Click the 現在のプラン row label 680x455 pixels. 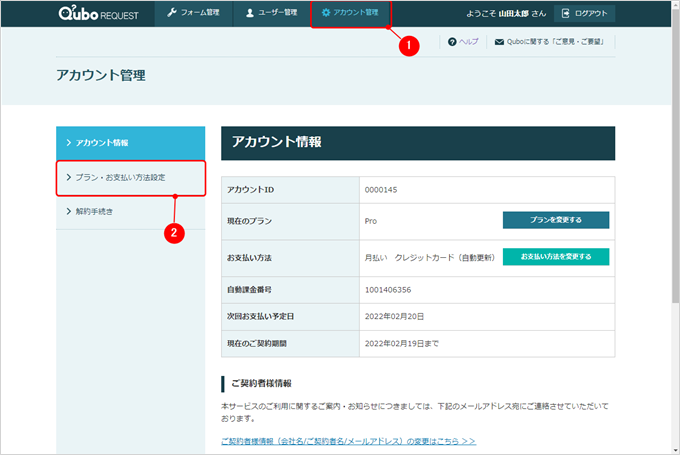pos(249,221)
